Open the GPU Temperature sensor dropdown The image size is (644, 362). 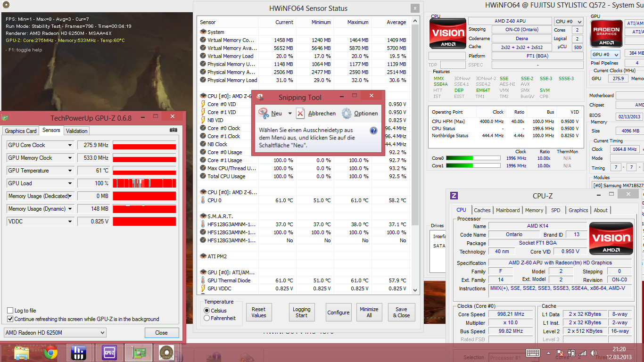coord(70,171)
